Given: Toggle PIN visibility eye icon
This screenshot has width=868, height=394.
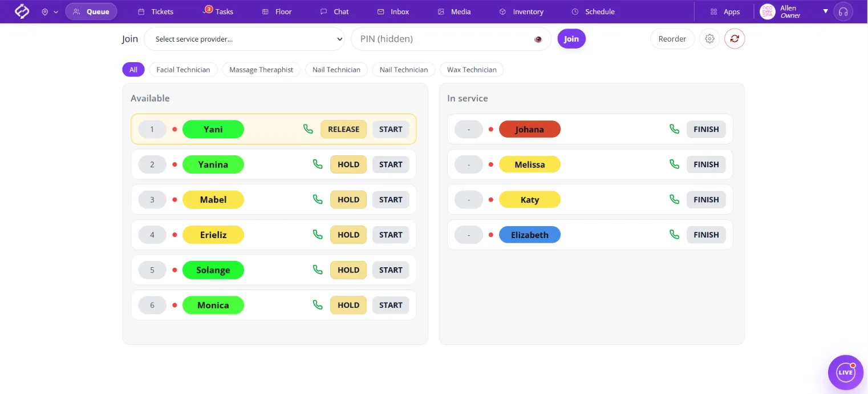Looking at the screenshot, I should (538, 39).
